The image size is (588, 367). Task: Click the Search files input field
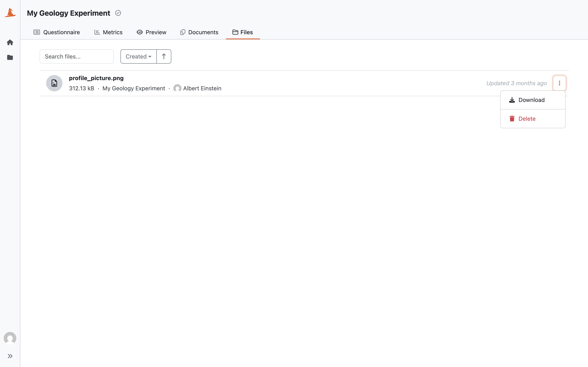[x=77, y=56]
